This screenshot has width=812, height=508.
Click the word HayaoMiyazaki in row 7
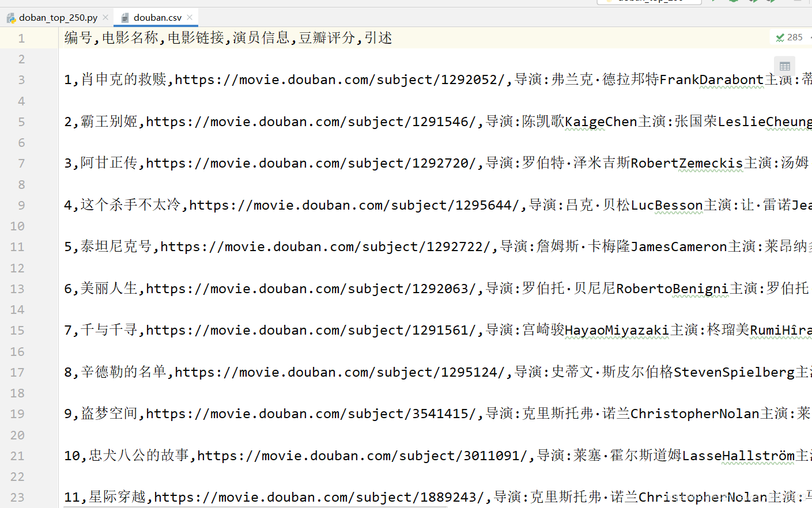pyautogui.click(x=617, y=330)
